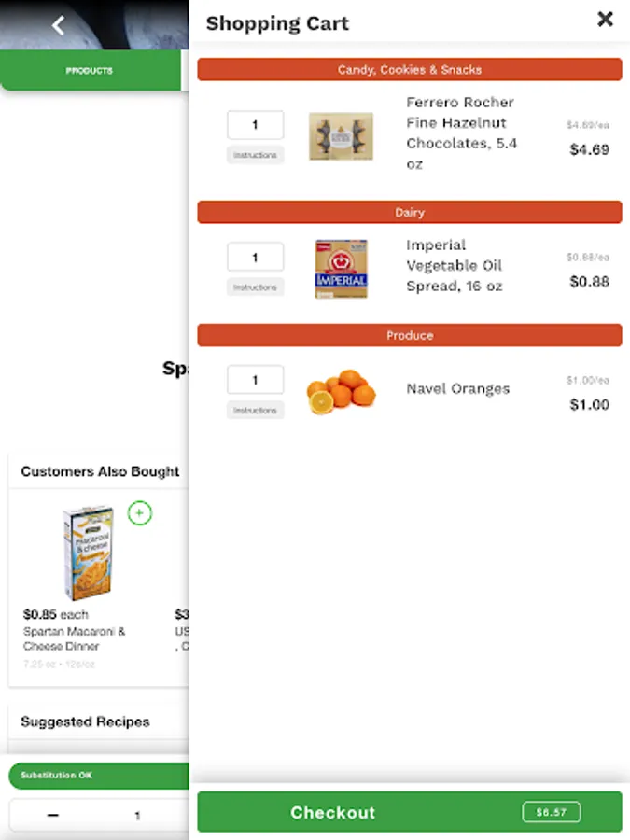The width and height of the screenshot is (630, 840).
Task: Click Instructions under Ferrero Rocher
Action: pos(255,155)
